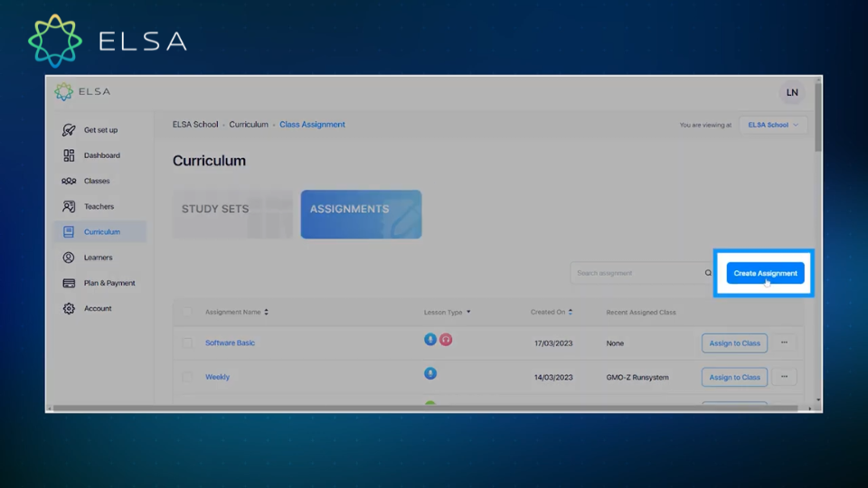This screenshot has height=488, width=868.
Task: Click the GMO-Z Runsystem class cell
Action: tap(637, 378)
